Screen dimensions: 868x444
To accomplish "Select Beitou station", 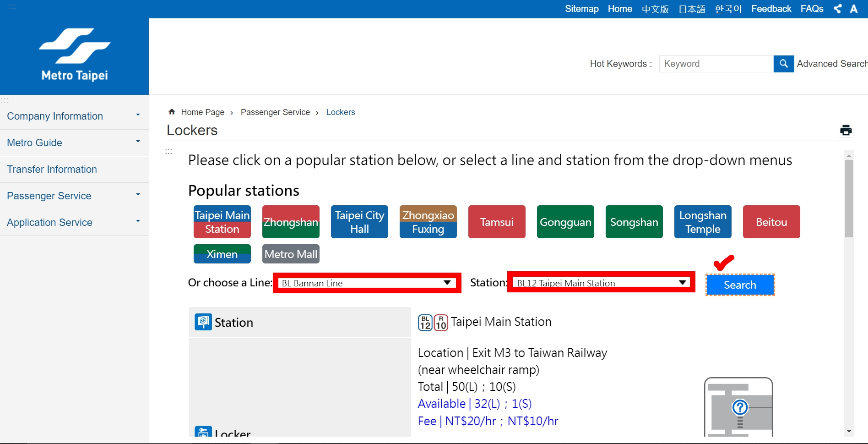I will coord(771,222).
